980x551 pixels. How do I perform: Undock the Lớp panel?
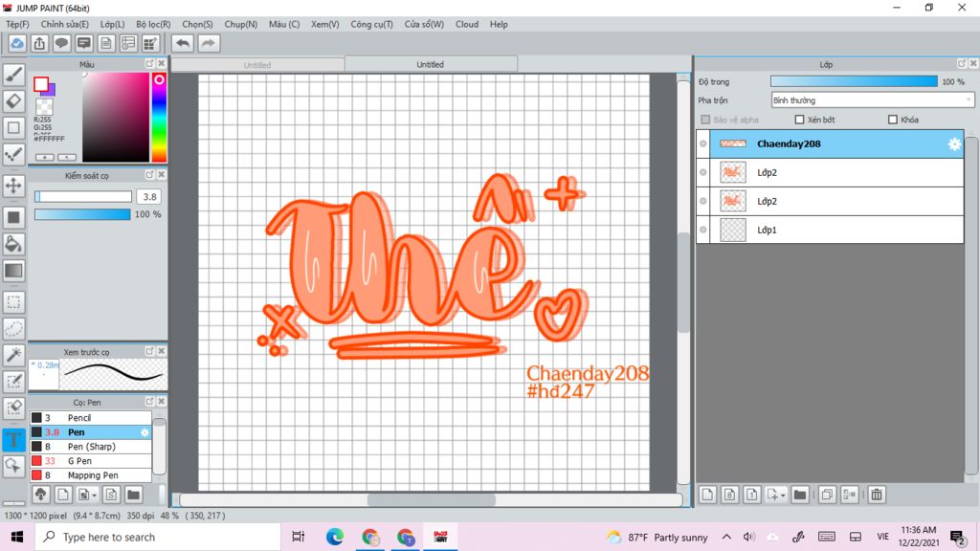(x=961, y=64)
